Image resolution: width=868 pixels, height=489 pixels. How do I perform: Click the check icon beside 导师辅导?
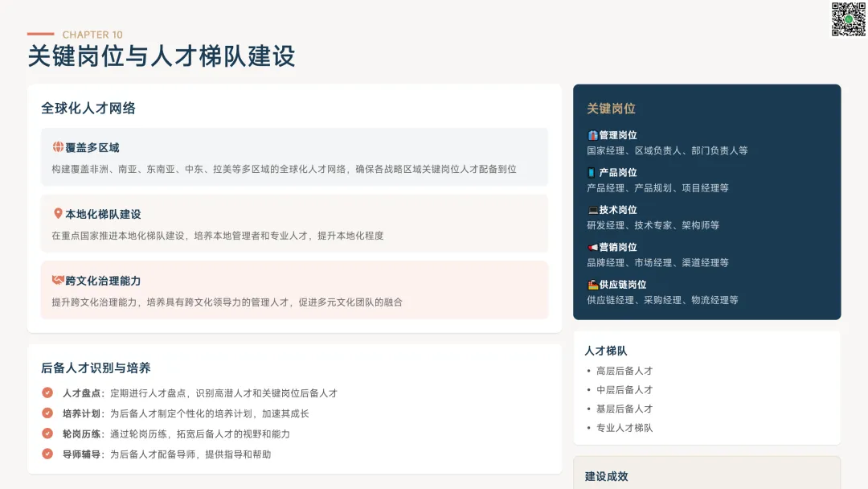pos(47,454)
